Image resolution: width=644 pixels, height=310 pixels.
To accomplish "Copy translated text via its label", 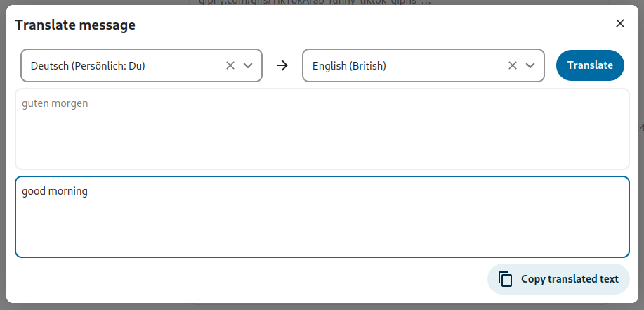I will point(570,279).
